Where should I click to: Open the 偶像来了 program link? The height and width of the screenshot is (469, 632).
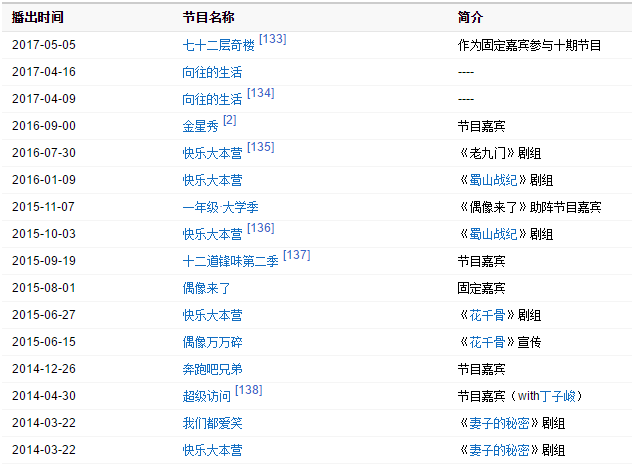[206, 288]
